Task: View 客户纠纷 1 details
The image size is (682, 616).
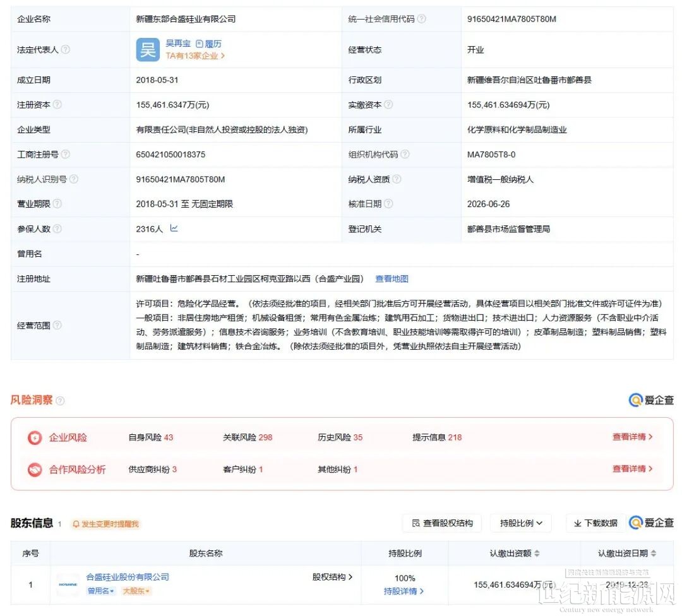Action: tap(242, 470)
